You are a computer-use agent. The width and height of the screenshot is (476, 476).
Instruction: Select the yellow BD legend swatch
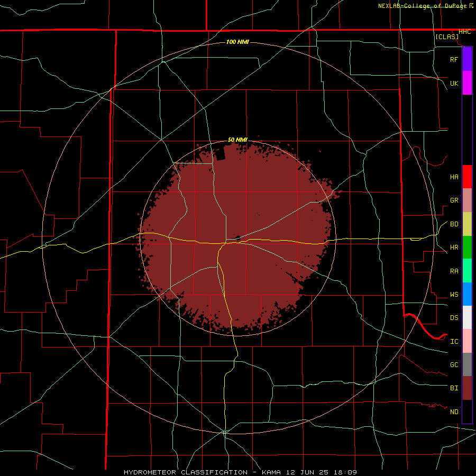click(467, 224)
